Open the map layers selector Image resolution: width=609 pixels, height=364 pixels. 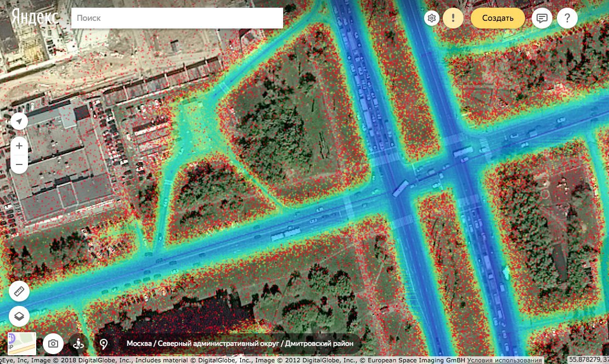click(x=19, y=316)
